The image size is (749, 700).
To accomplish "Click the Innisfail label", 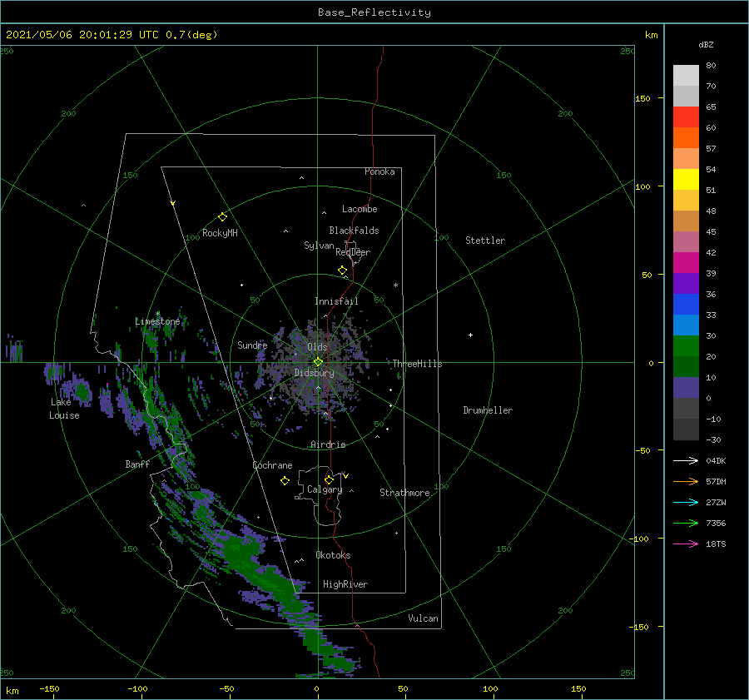I will coord(336,301).
